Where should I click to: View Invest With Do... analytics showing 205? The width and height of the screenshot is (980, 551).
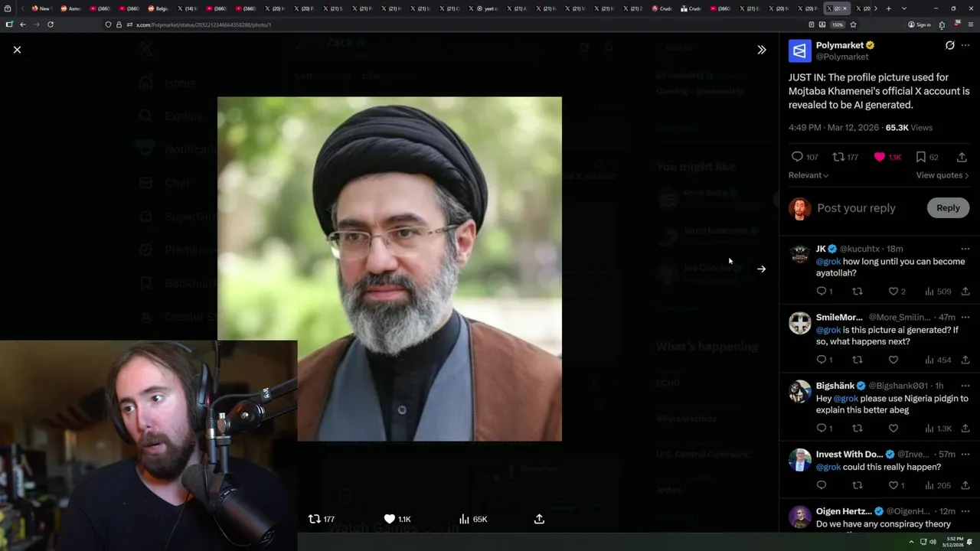tap(937, 485)
